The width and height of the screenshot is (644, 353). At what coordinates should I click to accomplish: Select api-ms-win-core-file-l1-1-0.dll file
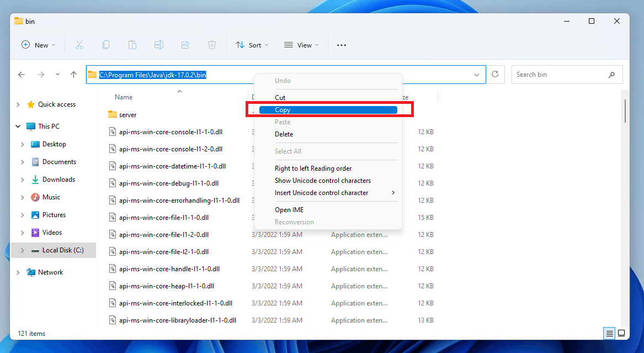[164, 218]
